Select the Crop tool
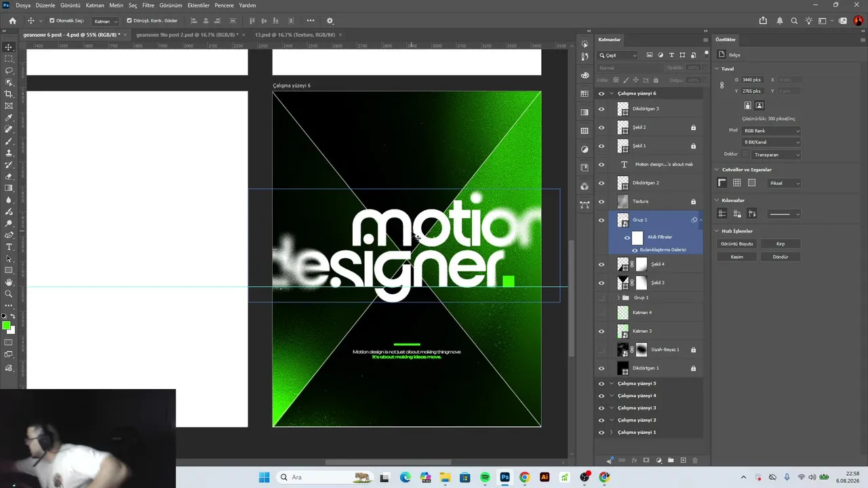Screen dimensions: 868x488 pyautogui.click(x=9, y=94)
